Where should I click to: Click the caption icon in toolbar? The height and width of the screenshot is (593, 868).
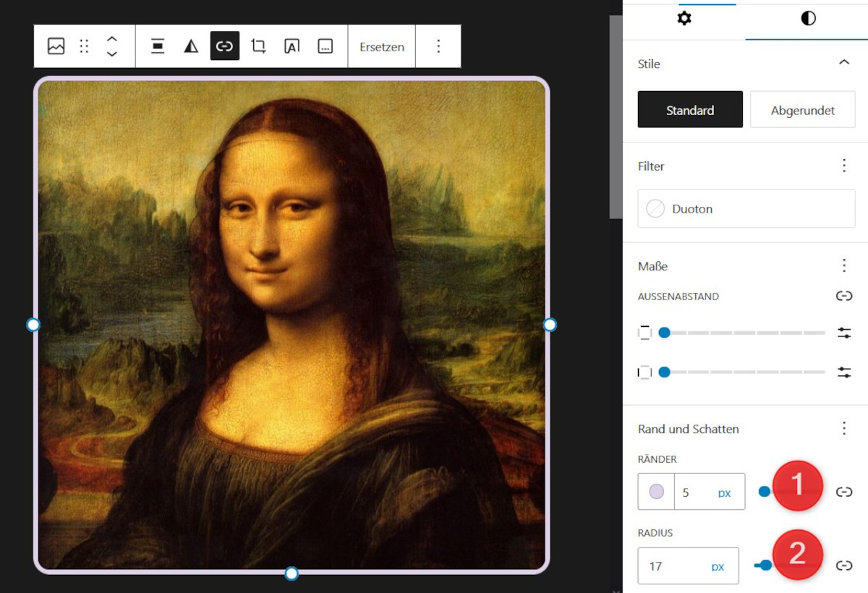tap(325, 46)
